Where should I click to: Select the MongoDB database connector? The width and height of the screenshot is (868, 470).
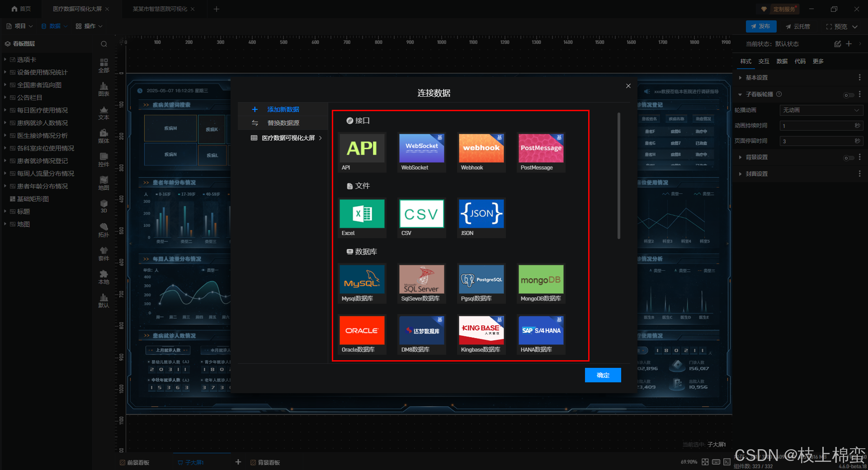click(x=541, y=283)
